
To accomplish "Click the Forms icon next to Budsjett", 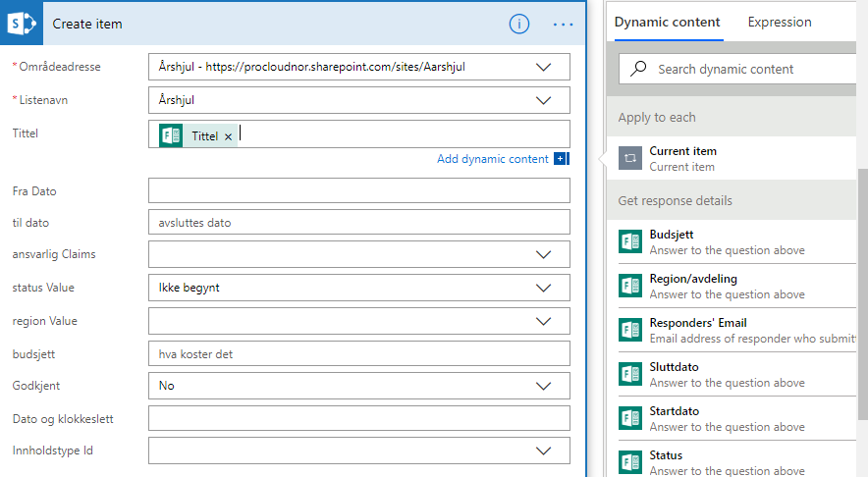I will coord(629,242).
